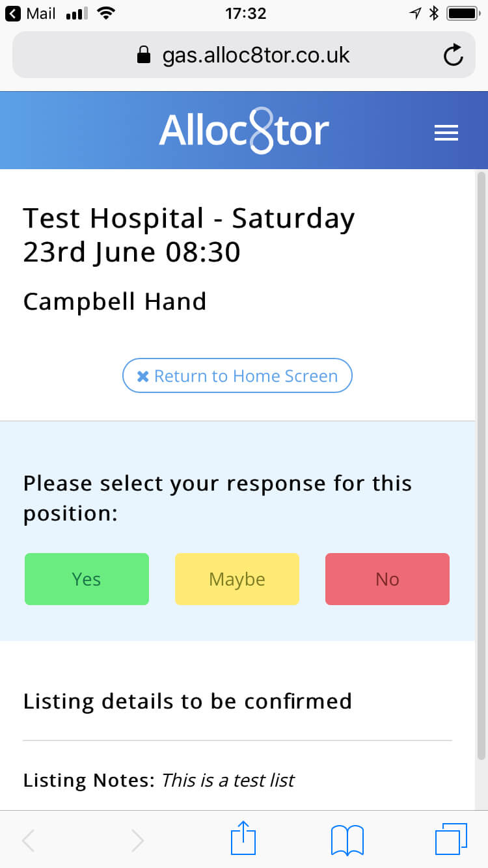Tap the Safari forward navigation arrow
Image resolution: width=488 pixels, height=868 pixels.
(x=137, y=840)
